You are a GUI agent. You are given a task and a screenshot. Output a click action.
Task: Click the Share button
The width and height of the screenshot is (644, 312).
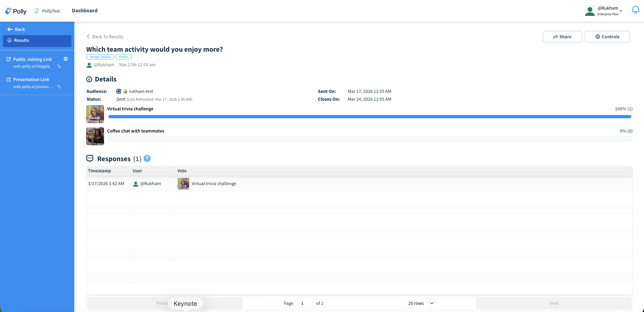(562, 37)
